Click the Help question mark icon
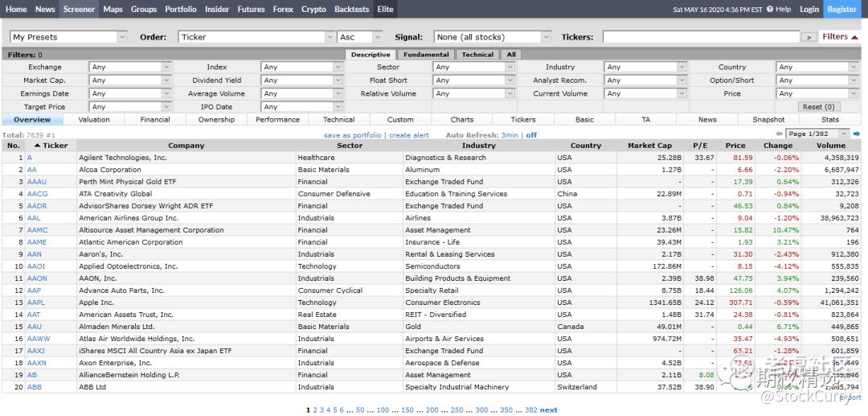Image resolution: width=868 pixels, height=416 pixels. point(770,10)
